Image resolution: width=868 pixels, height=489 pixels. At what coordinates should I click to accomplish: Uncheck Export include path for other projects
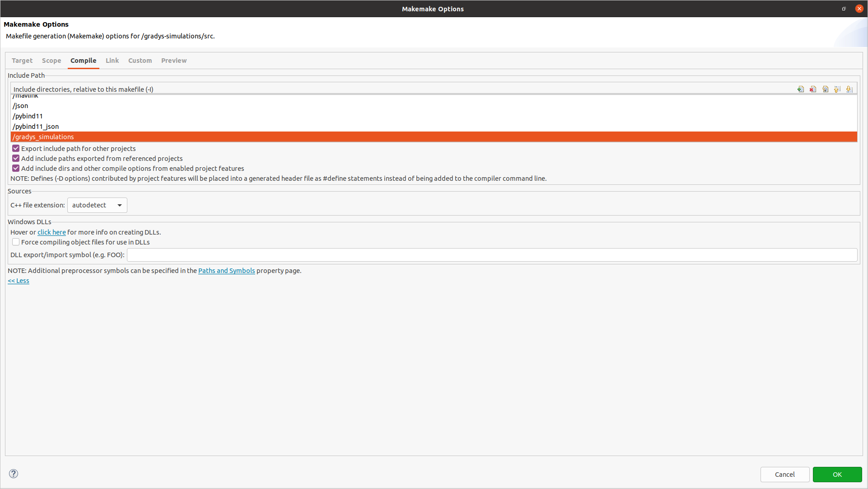tap(16, 148)
